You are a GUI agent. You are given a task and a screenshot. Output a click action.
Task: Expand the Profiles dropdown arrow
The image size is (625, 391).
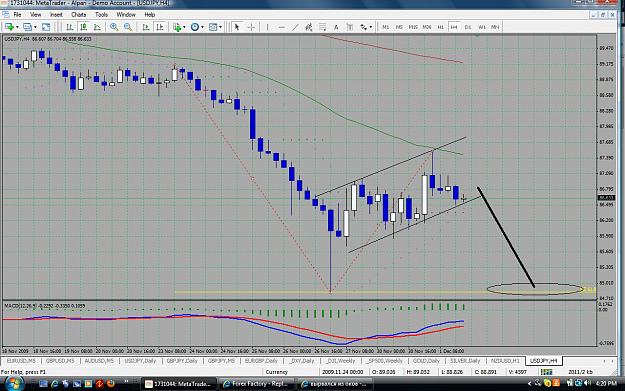pyautogui.click(x=35, y=27)
